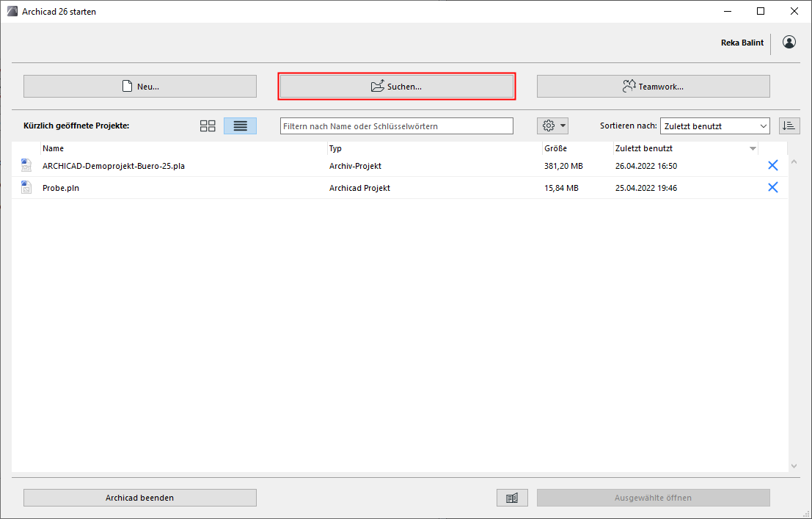Switch to list view of recent projects
Viewport: 812px width, 519px height.
point(241,126)
